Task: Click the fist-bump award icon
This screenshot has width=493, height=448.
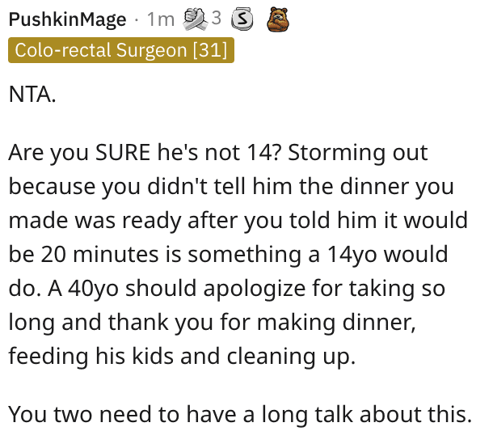Action: click(196, 19)
